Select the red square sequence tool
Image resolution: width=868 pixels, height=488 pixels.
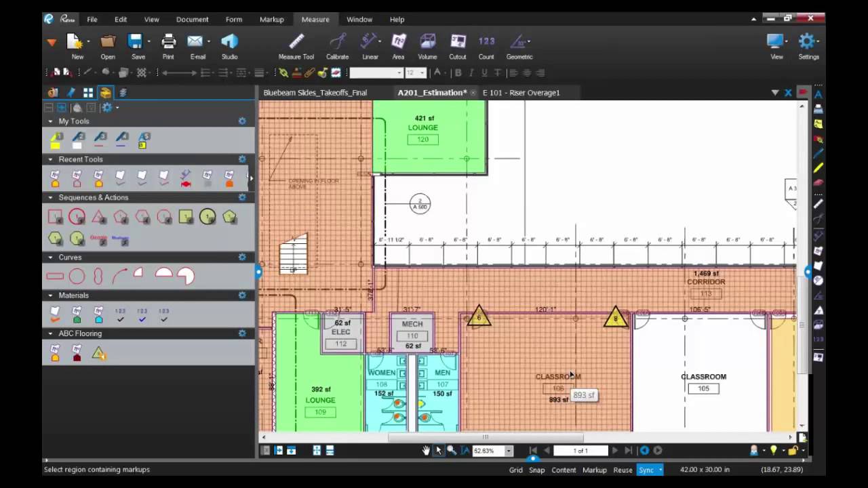click(x=56, y=217)
